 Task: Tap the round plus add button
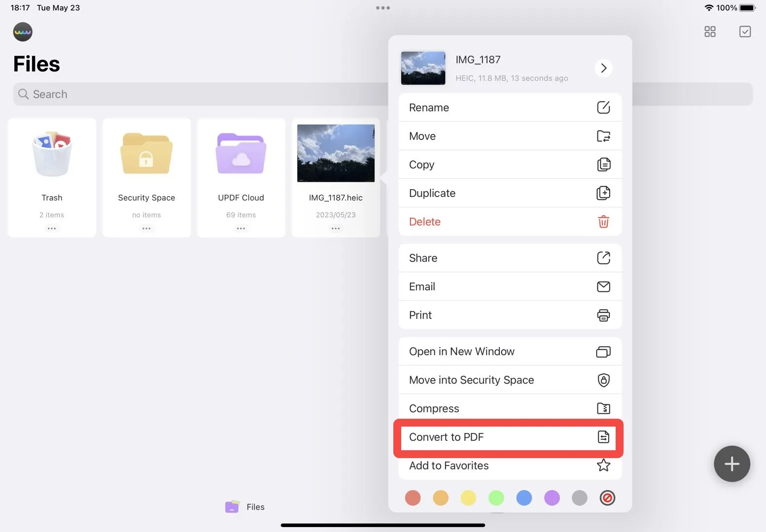pyautogui.click(x=732, y=464)
